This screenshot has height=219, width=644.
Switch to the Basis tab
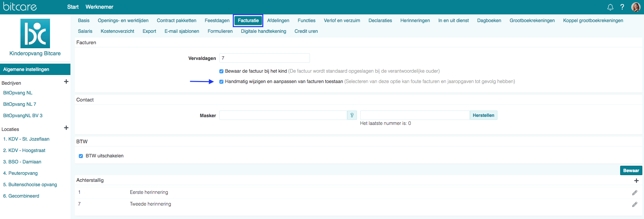tap(84, 20)
